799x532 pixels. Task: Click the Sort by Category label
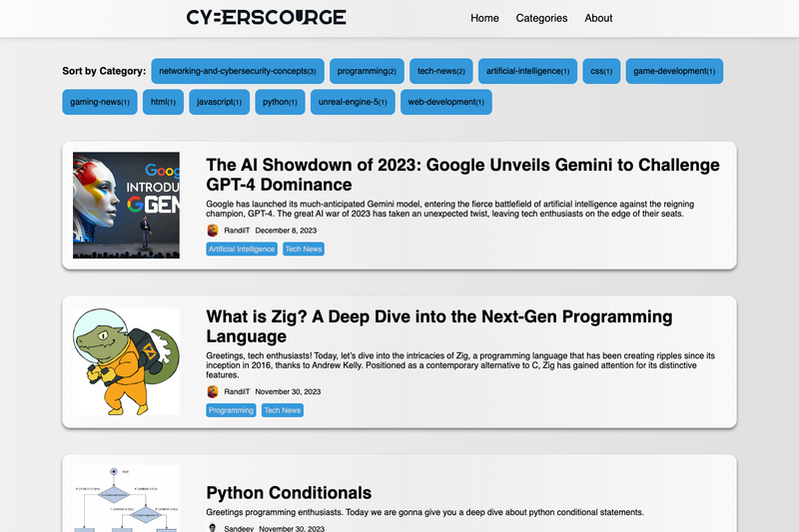104,71
